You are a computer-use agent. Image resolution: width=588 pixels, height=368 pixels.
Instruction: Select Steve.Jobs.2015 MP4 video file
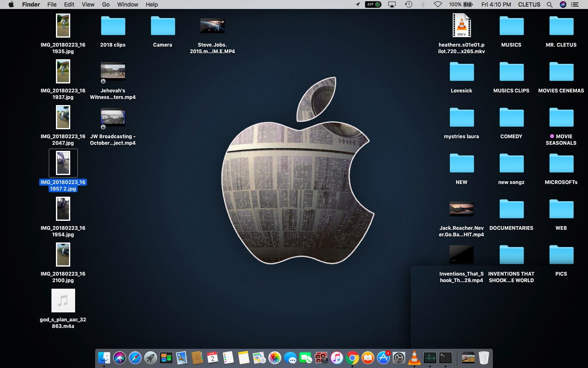(x=212, y=26)
